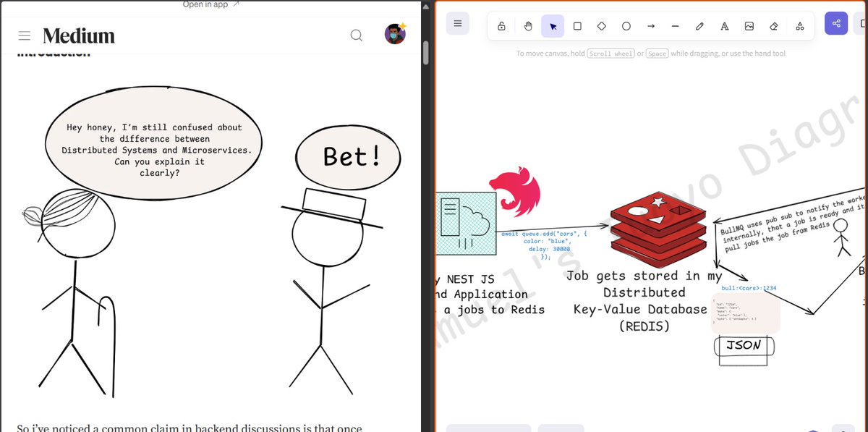Select the Arrow drawing tool
This screenshot has width=868, height=432.
coord(651,26)
